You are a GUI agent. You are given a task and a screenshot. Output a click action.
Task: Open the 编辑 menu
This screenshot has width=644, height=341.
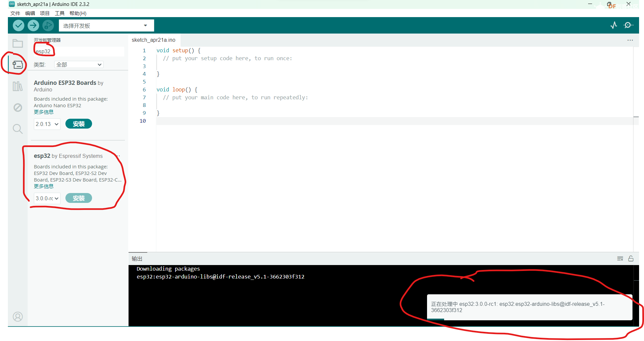pyautogui.click(x=30, y=13)
